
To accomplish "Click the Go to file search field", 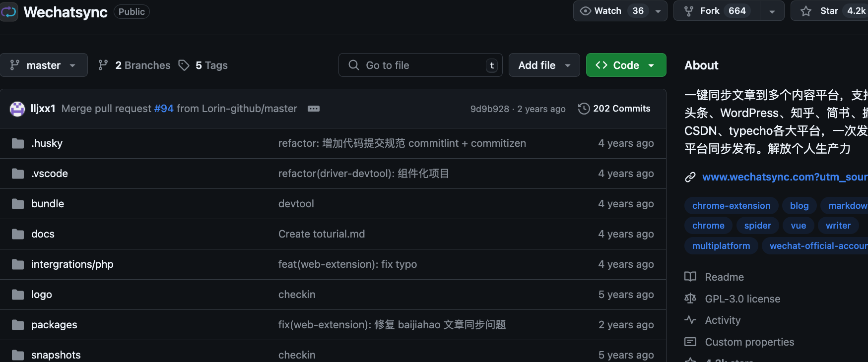I will [x=420, y=65].
